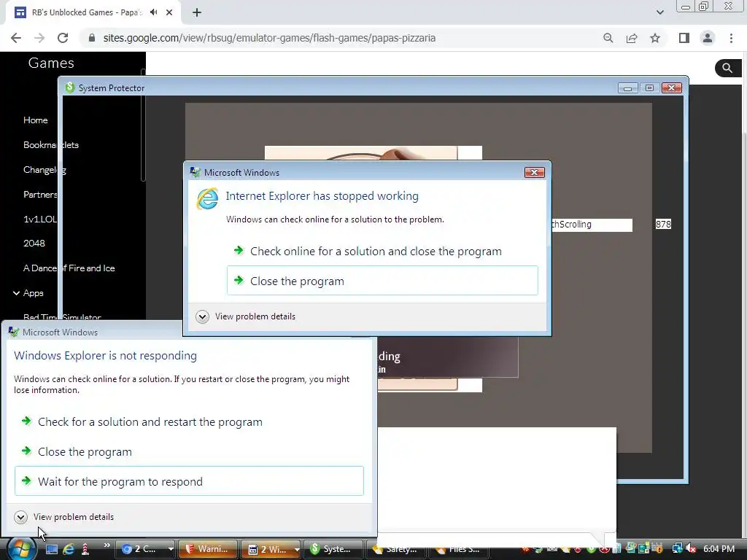Close the Internet Explorer error dialog
This screenshot has height=560, width=747.
click(534, 172)
